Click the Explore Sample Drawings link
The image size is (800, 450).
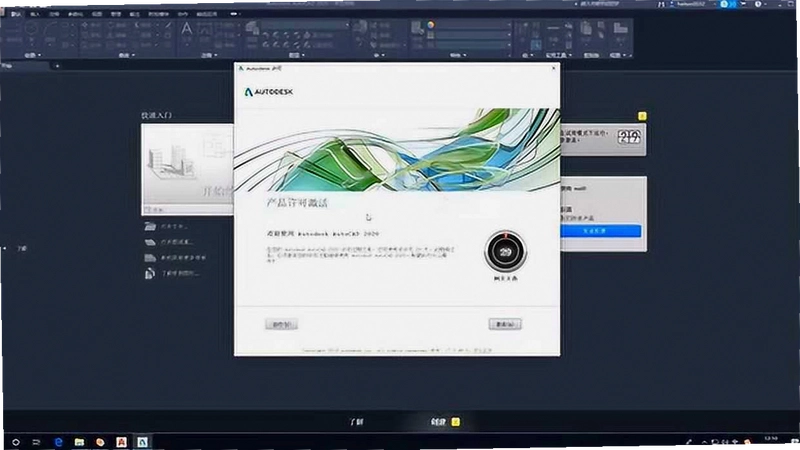point(172,273)
